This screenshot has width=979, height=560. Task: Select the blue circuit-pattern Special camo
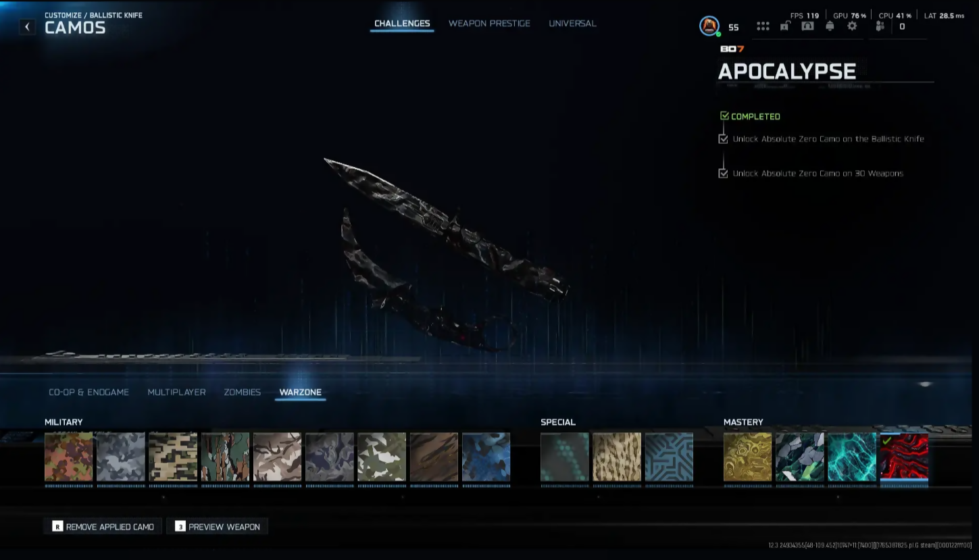(669, 457)
